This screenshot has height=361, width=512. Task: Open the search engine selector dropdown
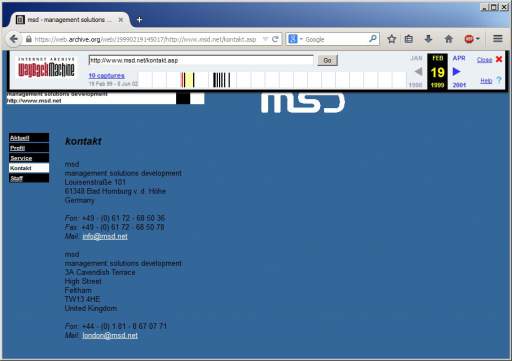coord(295,39)
